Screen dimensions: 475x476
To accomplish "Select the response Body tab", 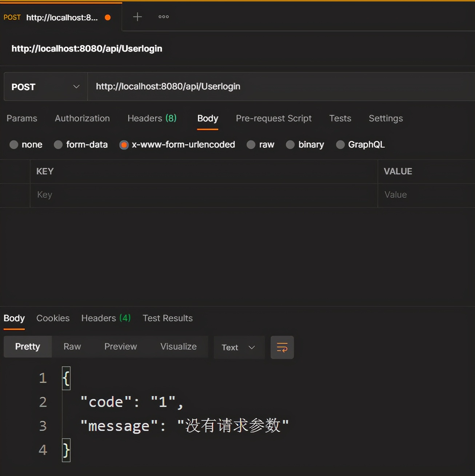I will pyautogui.click(x=14, y=318).
